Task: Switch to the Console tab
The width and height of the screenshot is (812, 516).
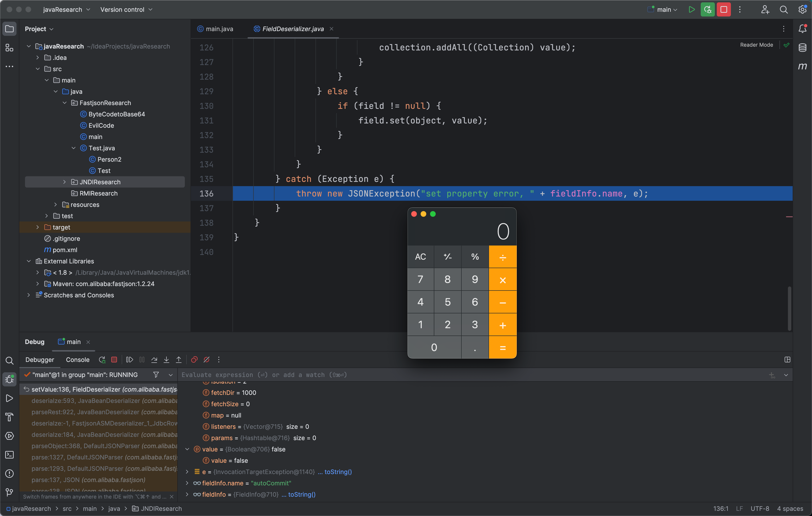Action: (x=78, y=360)
